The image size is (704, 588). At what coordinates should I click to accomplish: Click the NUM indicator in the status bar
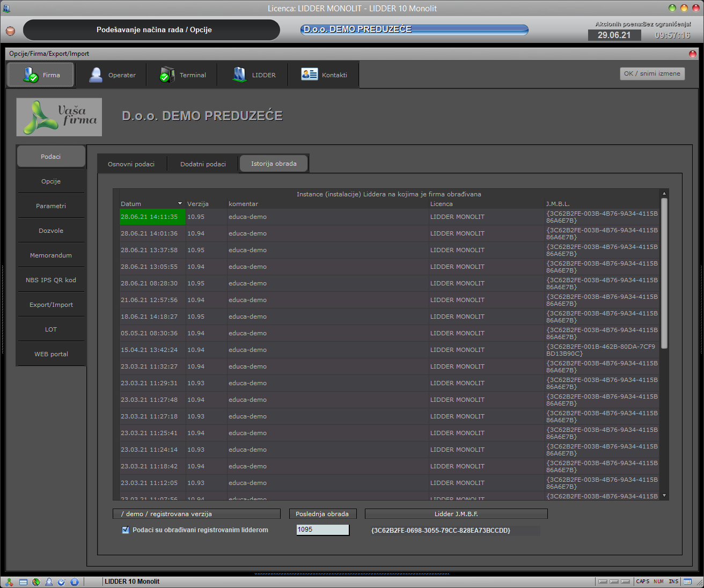click(x=658, y=582)
